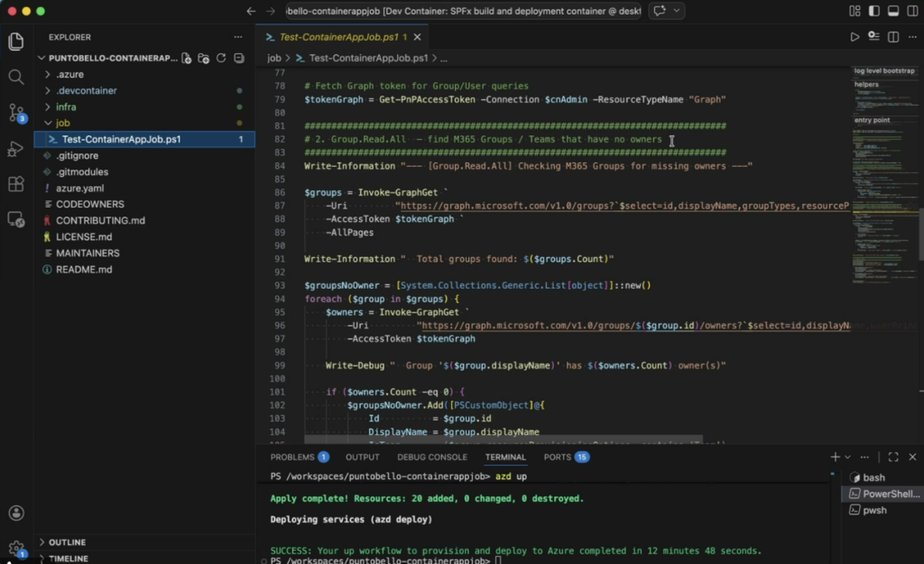Refresh the Explorer file tree
This screenshot has height=564, width=924.
[221, 58]
